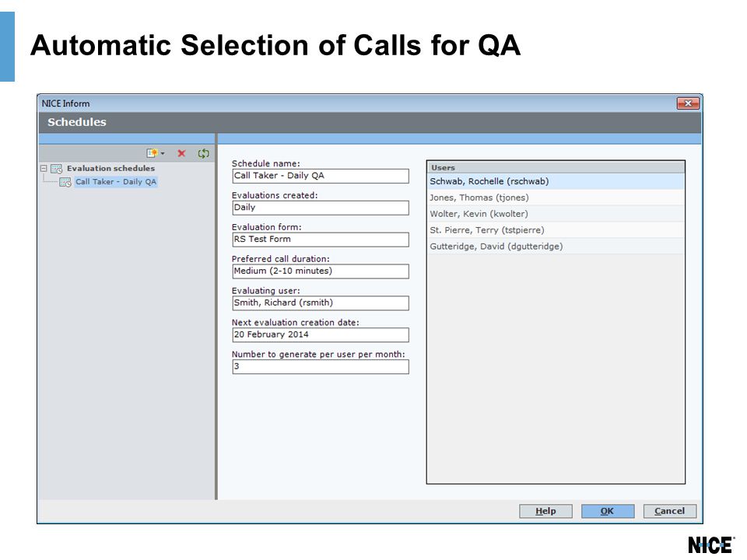Viewport: 747px width, 560px height.
Task: Select user Schwab, Rochelle (rschwab)
Action: point(556,181)
